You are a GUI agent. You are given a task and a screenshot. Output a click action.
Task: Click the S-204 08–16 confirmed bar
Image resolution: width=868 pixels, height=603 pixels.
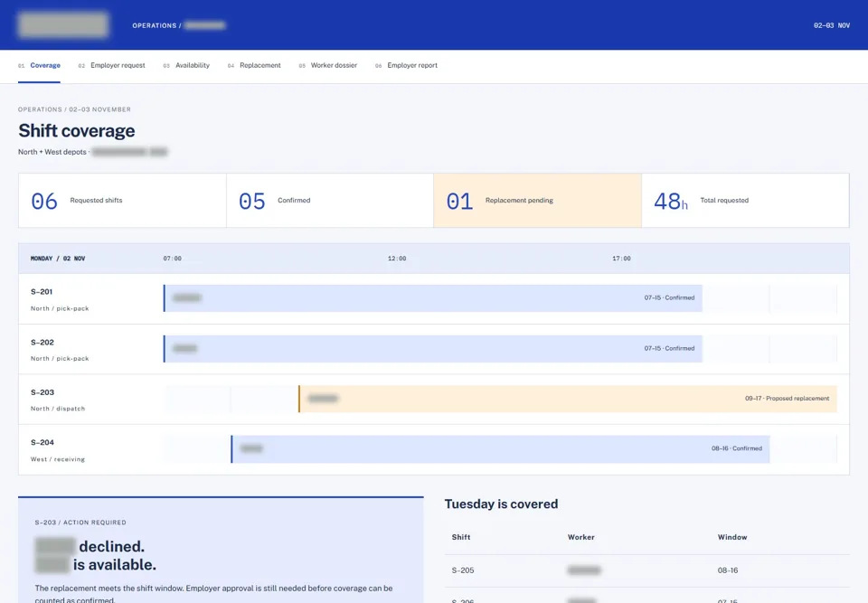(500, 449)
